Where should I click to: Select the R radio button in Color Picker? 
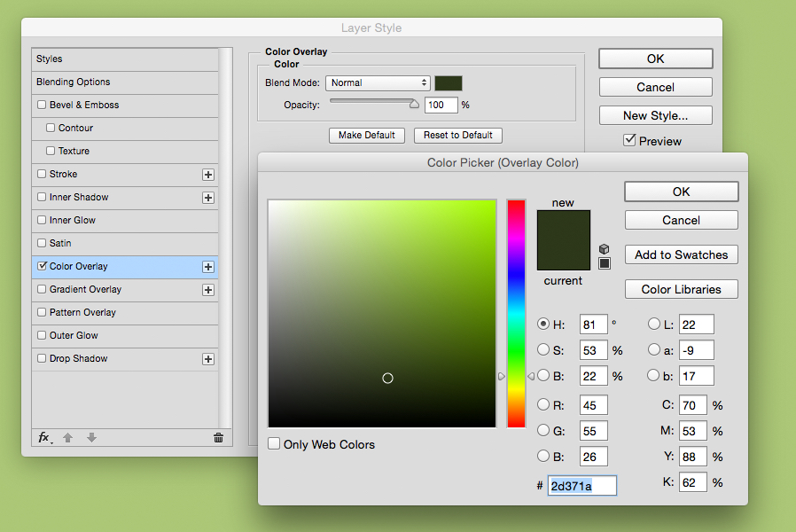click(544, 404)
